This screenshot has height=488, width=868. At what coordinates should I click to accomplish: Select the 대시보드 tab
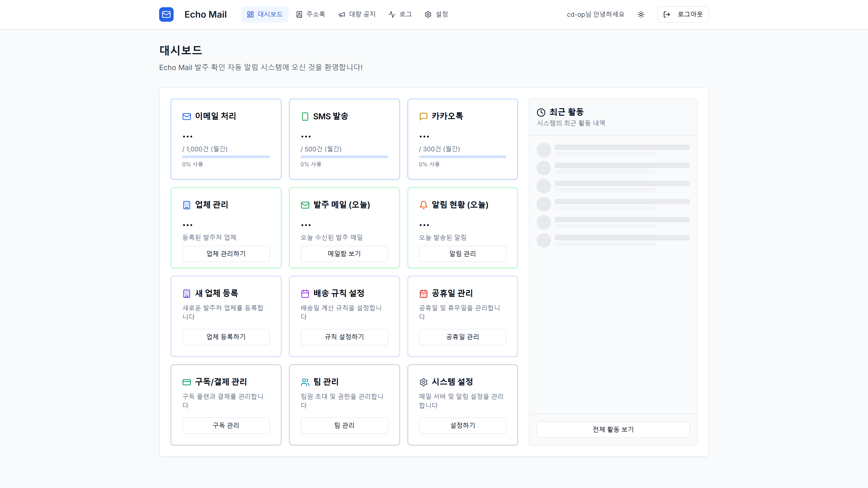click(264, 14)
